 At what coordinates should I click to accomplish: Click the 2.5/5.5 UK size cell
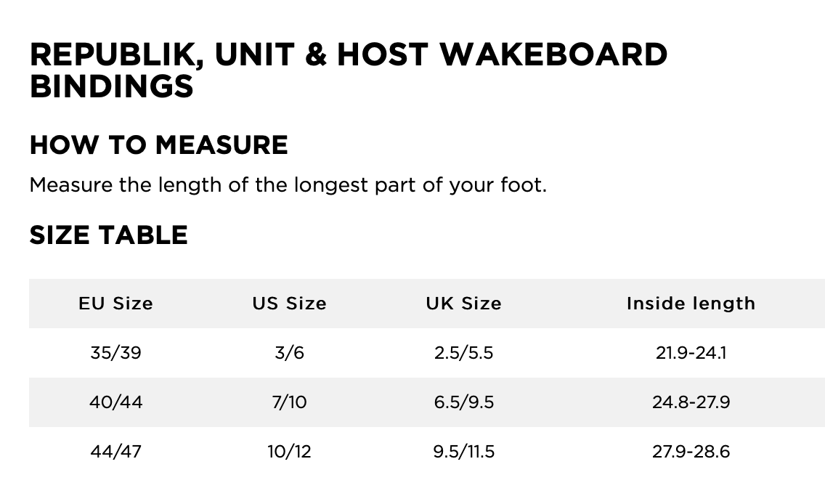tap(463, 353)
